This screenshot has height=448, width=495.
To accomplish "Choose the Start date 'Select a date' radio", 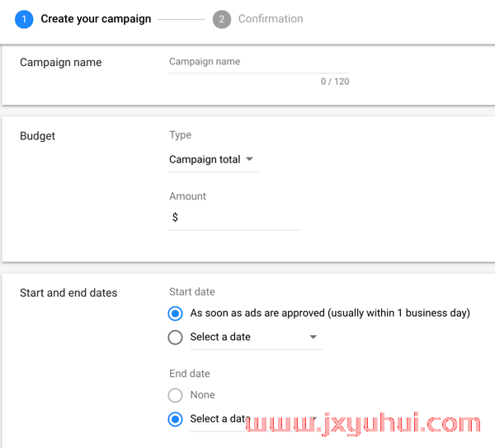I will coord(175,337).
